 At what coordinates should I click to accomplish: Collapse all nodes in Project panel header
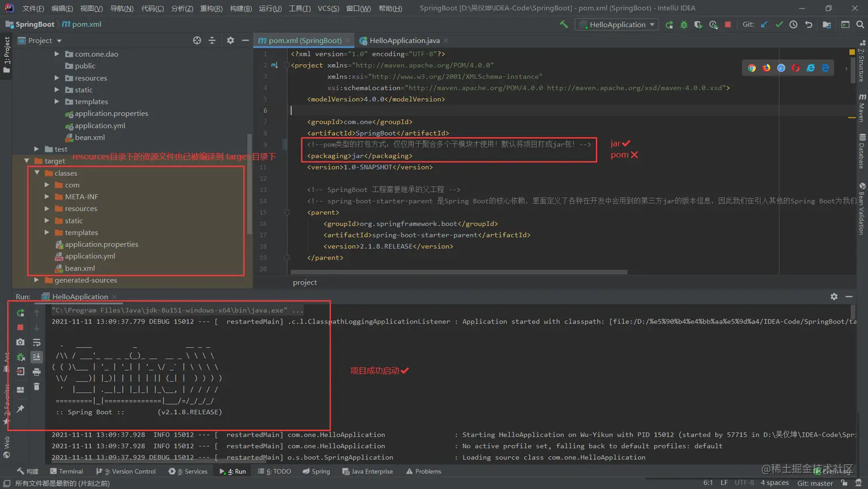212,41
